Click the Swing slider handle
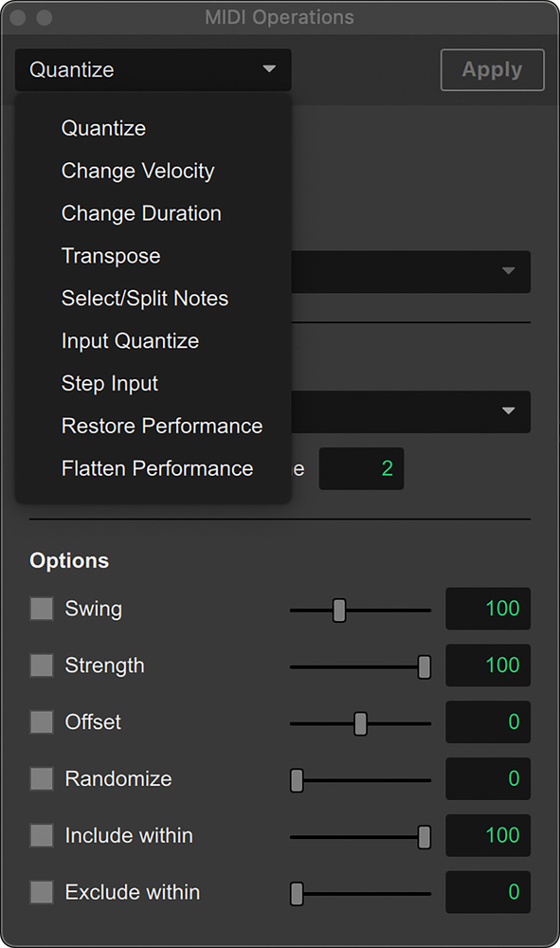560x948 pixels. pos(339,609)
